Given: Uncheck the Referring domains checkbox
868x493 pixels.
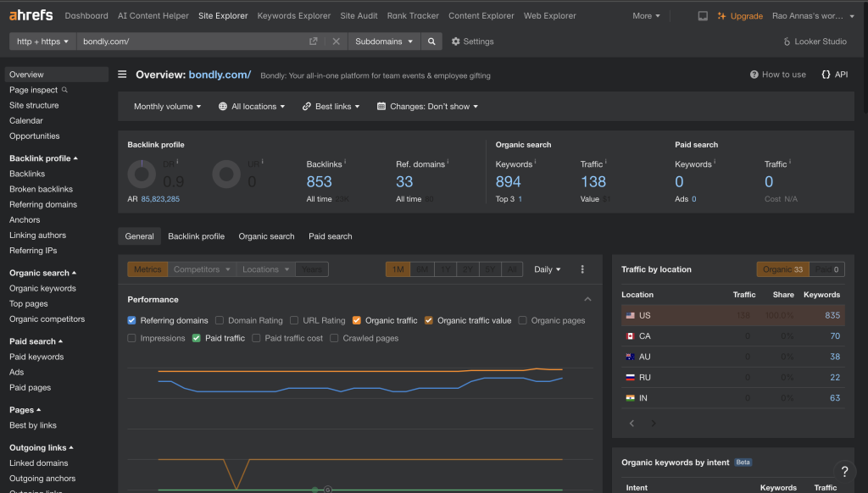Looking at the screenshot, I should pyautogui.click(x=132, y=320).
